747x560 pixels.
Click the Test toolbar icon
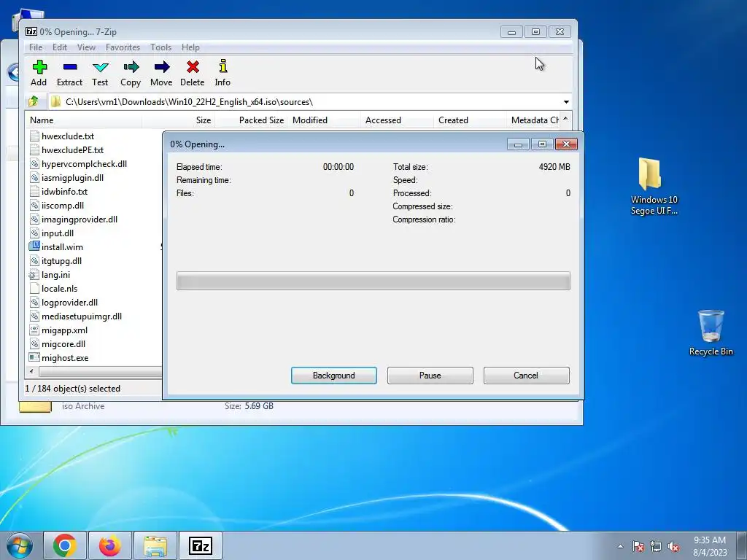coord(100,67)
